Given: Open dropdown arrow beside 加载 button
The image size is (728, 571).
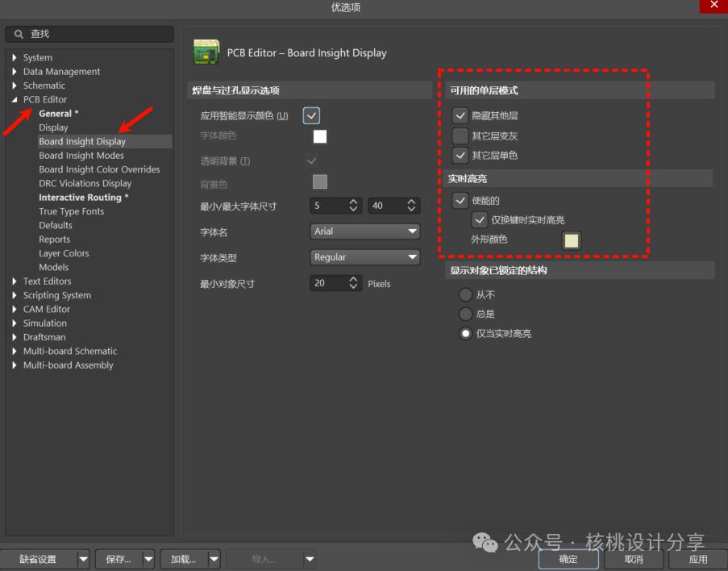Looking at the screenshot, I should point(214,559).
